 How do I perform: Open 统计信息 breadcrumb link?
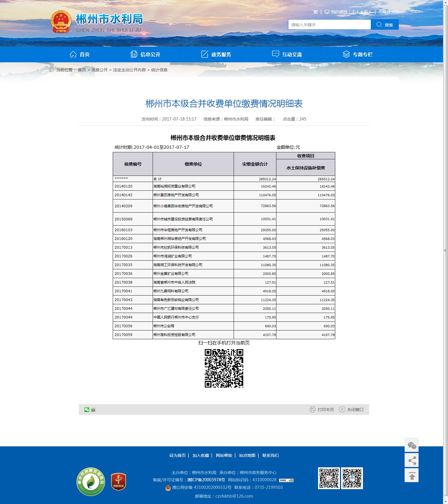pos(159,70)
